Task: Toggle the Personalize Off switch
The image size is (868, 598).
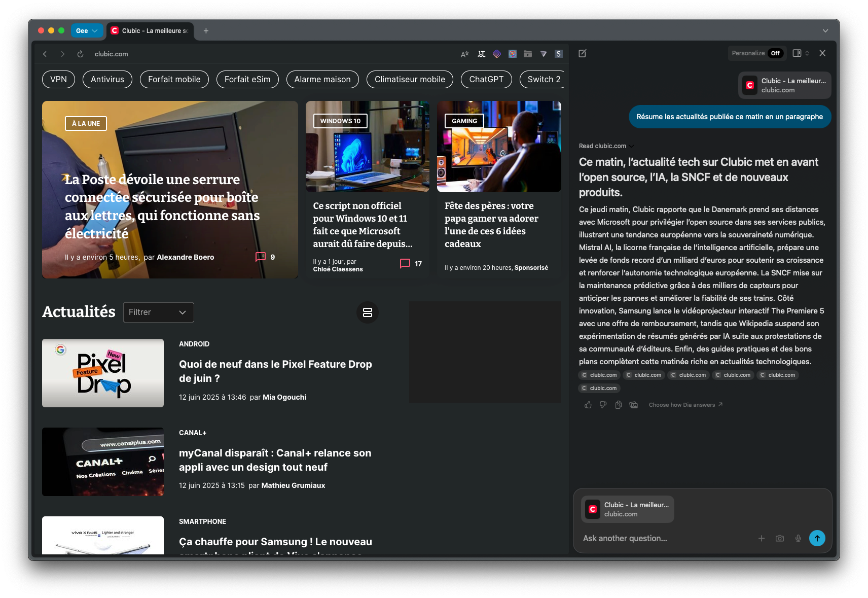Action: point(775,53)
